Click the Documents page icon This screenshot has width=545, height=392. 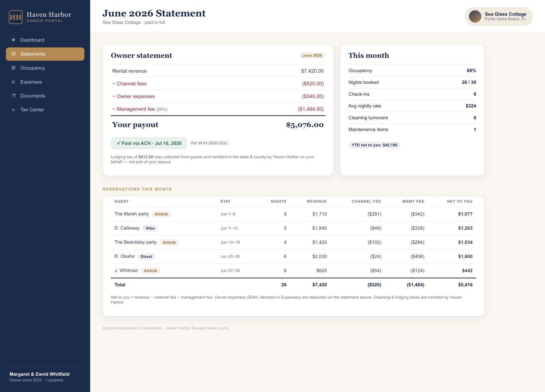pos(13,96)
